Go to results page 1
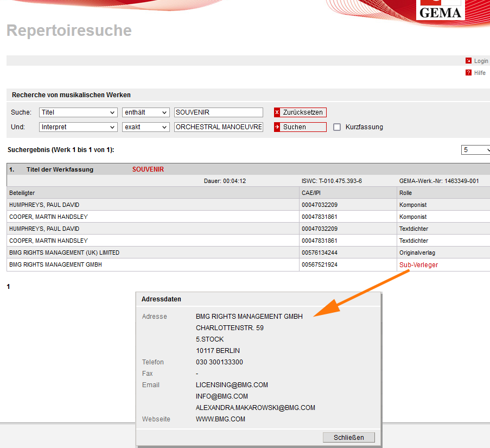490x448 pixels. tap(9, 286)
